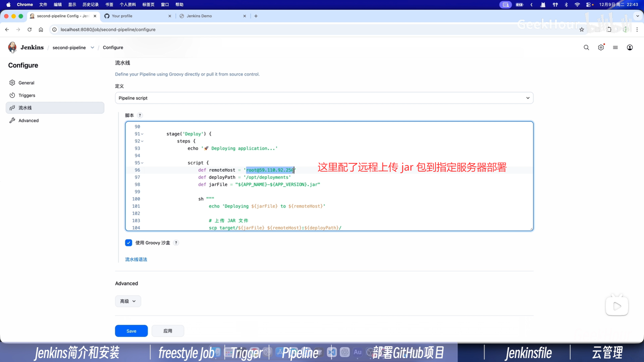Reload the page in Chrome
This screenshot has height=362, width=644.
click(x=30, y=29)
